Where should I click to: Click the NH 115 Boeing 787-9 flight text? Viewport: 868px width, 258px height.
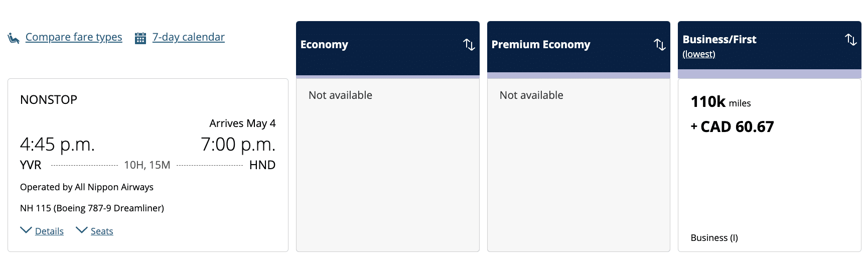92,208
